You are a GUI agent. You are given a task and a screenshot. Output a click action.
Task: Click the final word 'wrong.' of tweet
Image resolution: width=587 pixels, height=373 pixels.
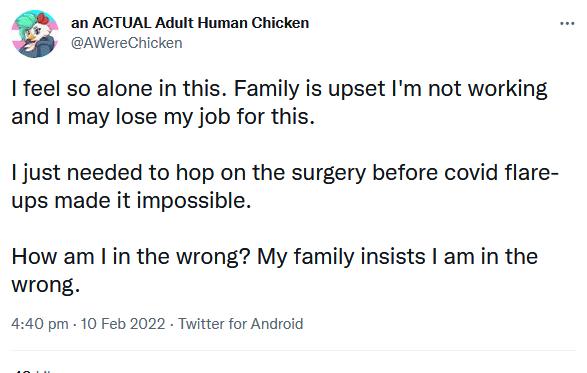pos(46,285)
